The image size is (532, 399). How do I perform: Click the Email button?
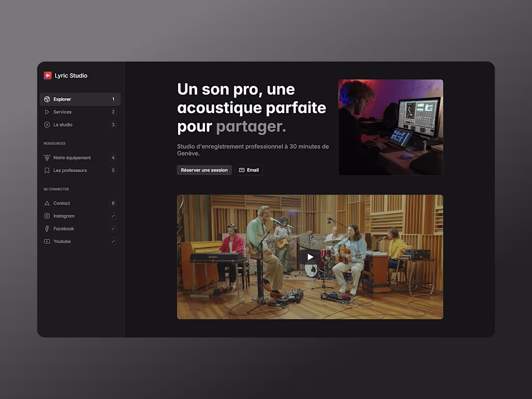pyautogui.click(x=249, y=170)
